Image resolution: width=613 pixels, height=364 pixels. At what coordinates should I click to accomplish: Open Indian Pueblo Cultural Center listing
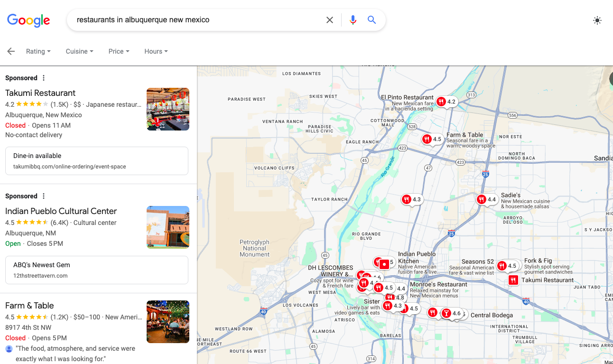pyautogui.click(x=61, y=211)
